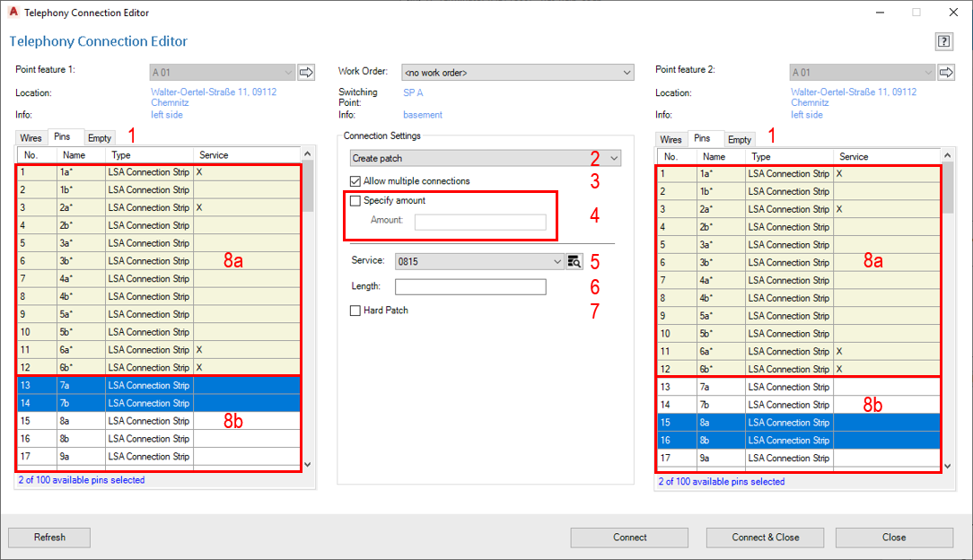
Task: Click the left location address link
Action: pyautogui.click(x=214, y=97)
